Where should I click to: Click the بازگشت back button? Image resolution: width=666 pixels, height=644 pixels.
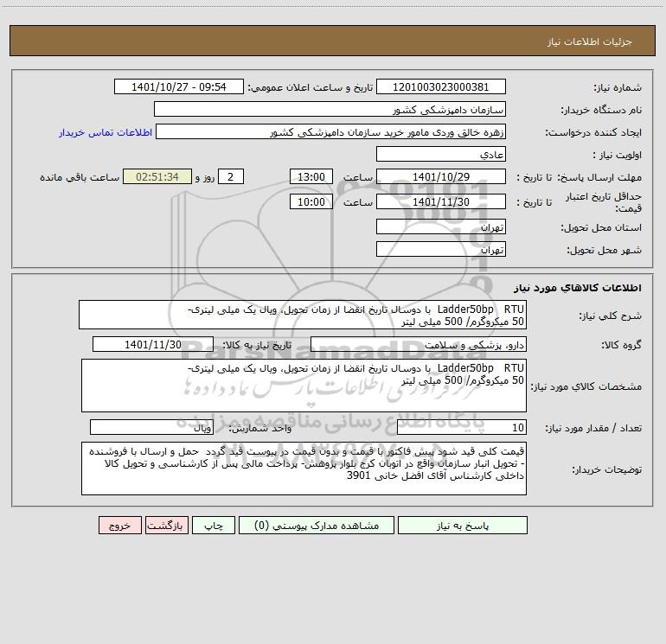(x=166, y=526)
